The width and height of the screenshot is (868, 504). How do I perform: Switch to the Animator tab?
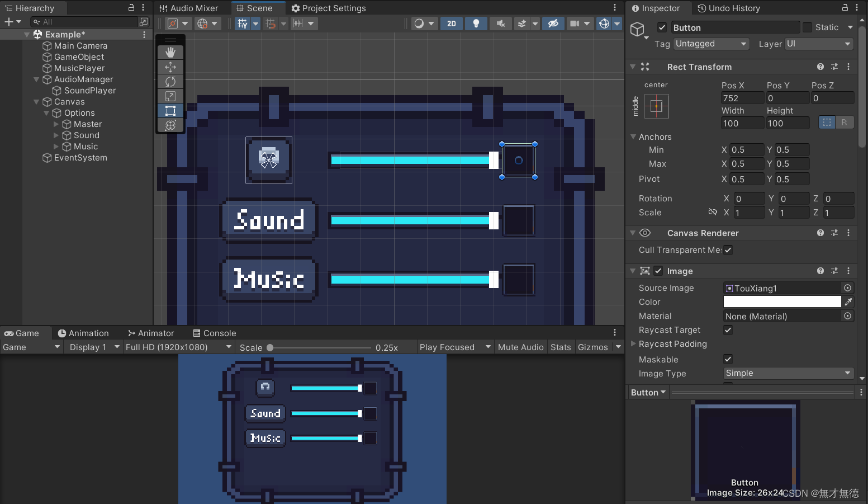pyautogui.click(x=151, y=333)
